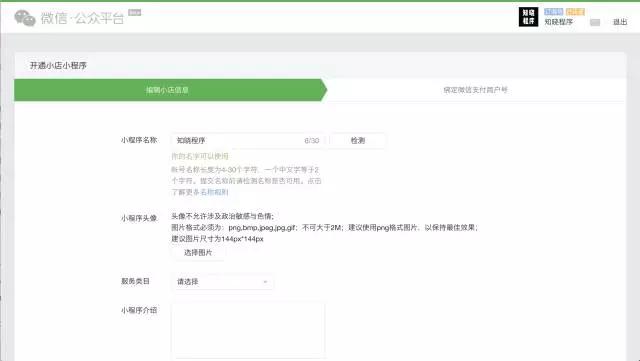The width and height of the screenshot is (640, 361).
Task: Click the 检测 name check button
Action: pyautogui.click(x=358, y=140)
